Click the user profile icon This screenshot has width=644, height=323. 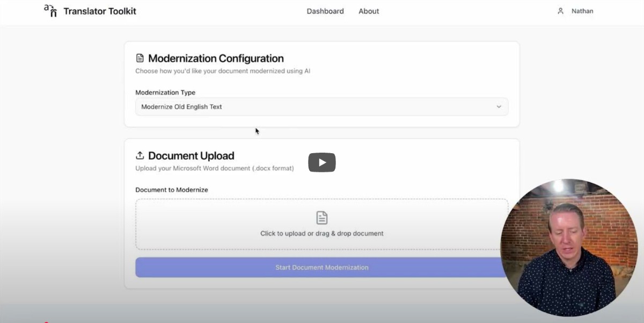[560, 11]
